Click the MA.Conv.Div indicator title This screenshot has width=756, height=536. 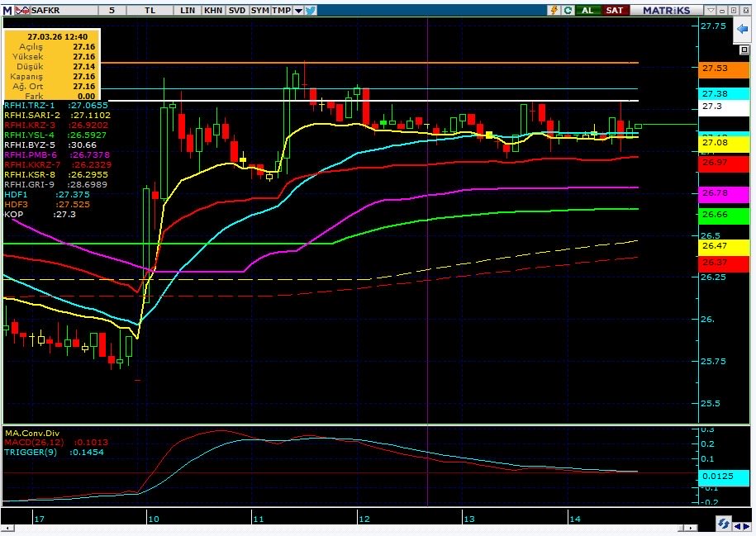(x=32, y=433)
